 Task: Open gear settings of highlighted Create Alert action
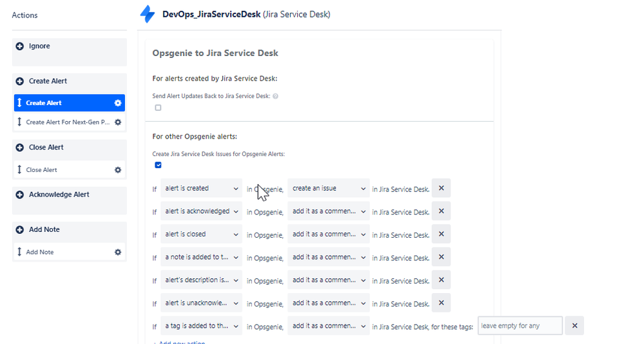118,103
